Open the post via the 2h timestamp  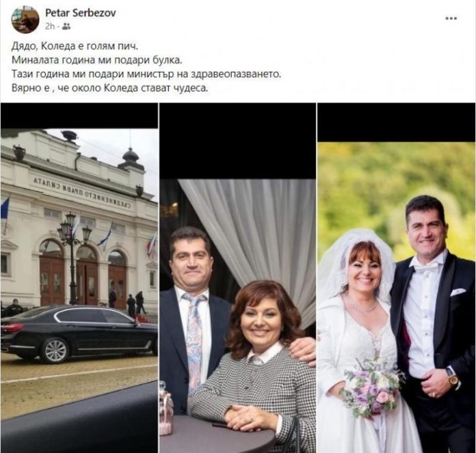50,27
